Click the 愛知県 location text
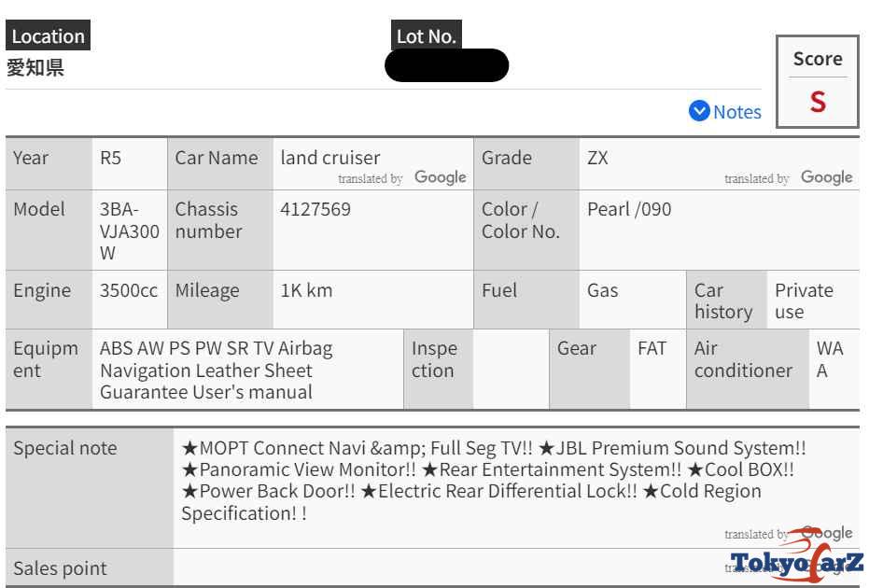The image size is (869, 588). coord(35,67)
